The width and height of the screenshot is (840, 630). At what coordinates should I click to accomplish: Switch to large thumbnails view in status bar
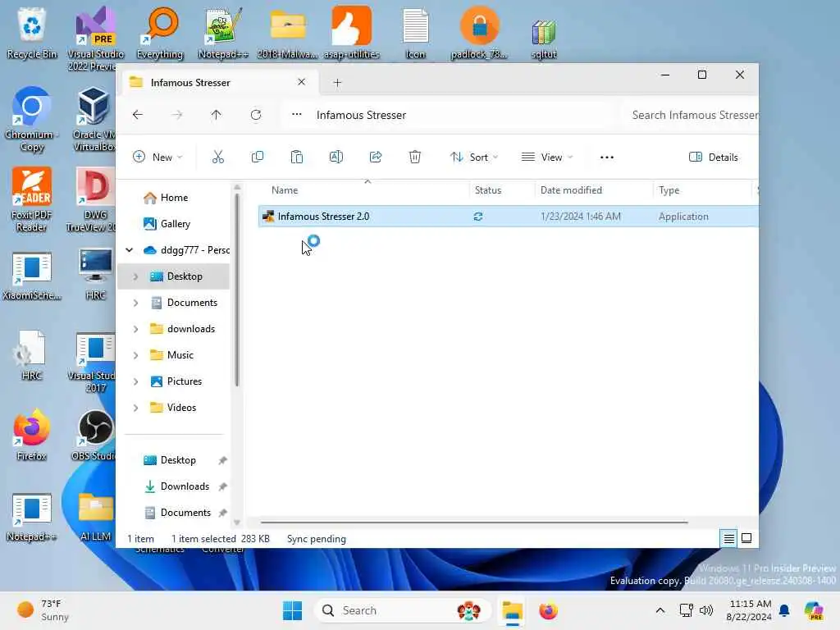click(746, 538)
